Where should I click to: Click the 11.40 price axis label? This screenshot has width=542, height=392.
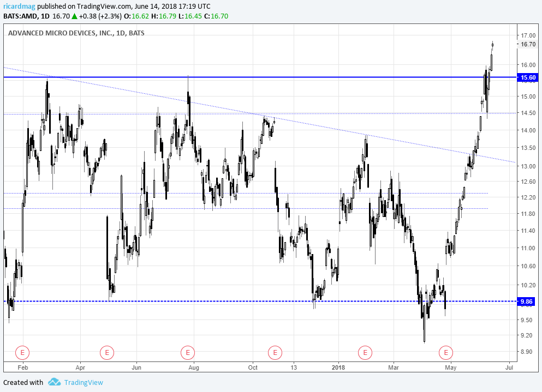(528, 231)
